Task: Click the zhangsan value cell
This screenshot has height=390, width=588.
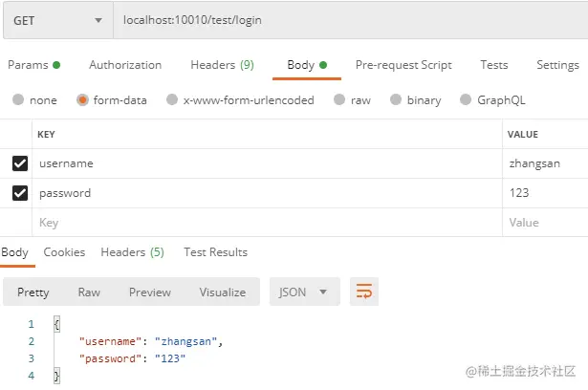Action: [x=545, y=163]
